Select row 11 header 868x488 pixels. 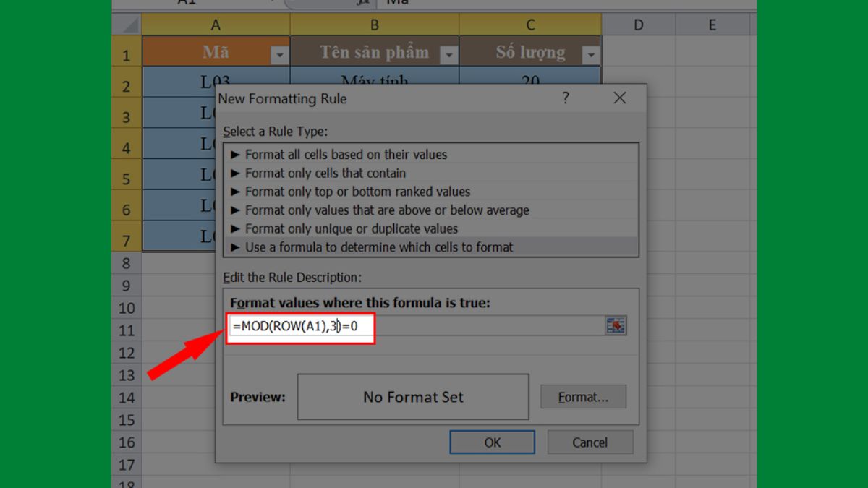(127, 330)
